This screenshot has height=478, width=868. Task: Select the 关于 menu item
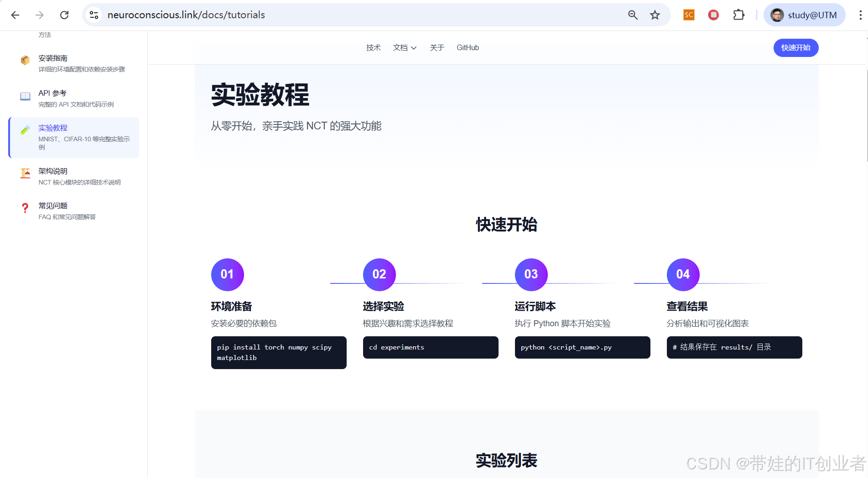tap(437, 47)
